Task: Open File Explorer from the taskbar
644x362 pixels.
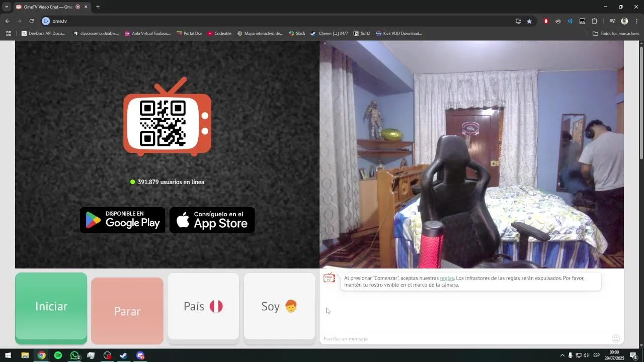Action: (25, 355)
